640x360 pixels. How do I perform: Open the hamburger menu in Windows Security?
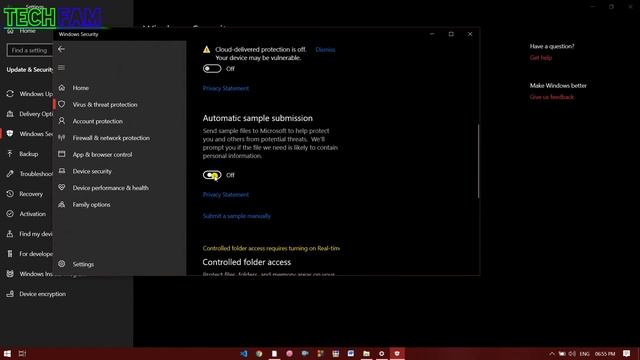[x=61, y=68]
